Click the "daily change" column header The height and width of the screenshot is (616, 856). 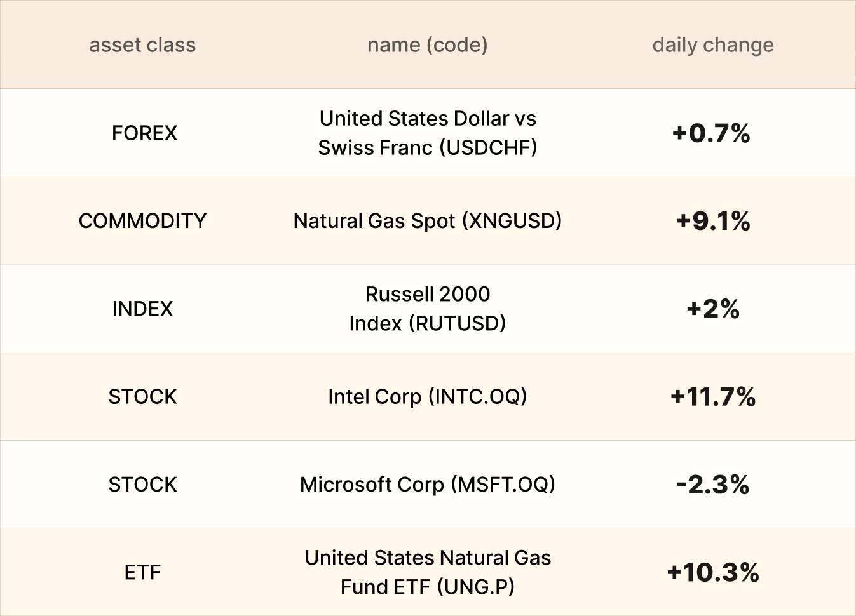(x=712, y=45)
